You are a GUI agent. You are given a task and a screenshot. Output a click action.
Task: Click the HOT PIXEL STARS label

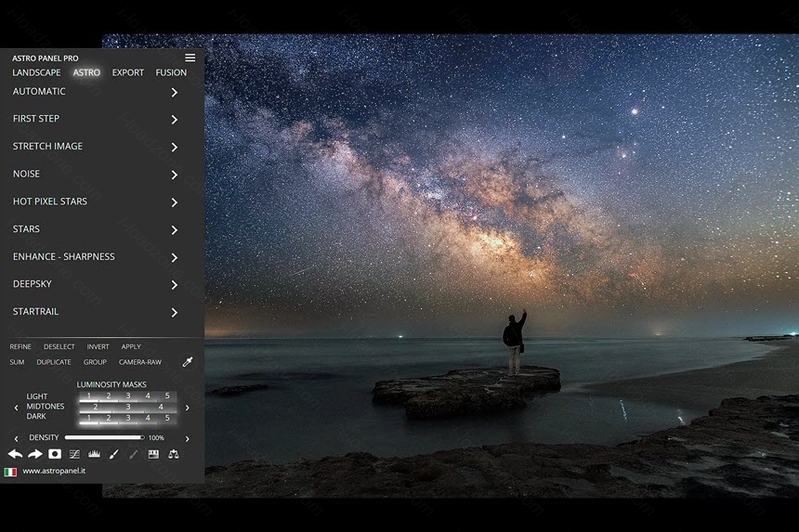click(x=50, y=201)
